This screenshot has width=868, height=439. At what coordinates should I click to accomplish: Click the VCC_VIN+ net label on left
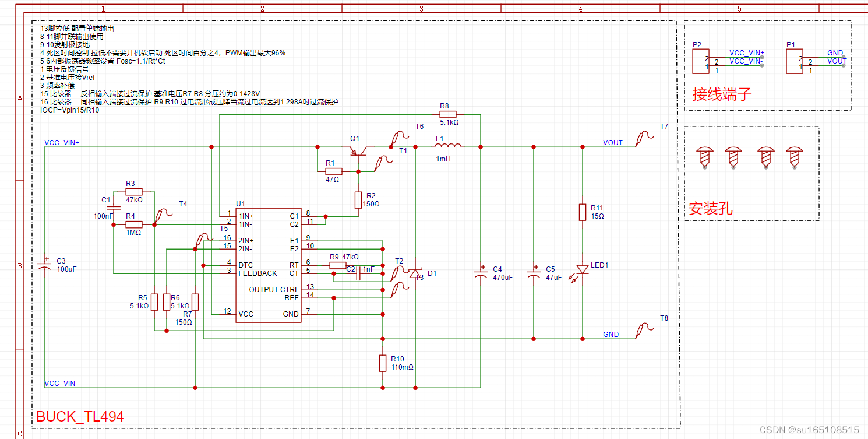(x=62, y=142)
